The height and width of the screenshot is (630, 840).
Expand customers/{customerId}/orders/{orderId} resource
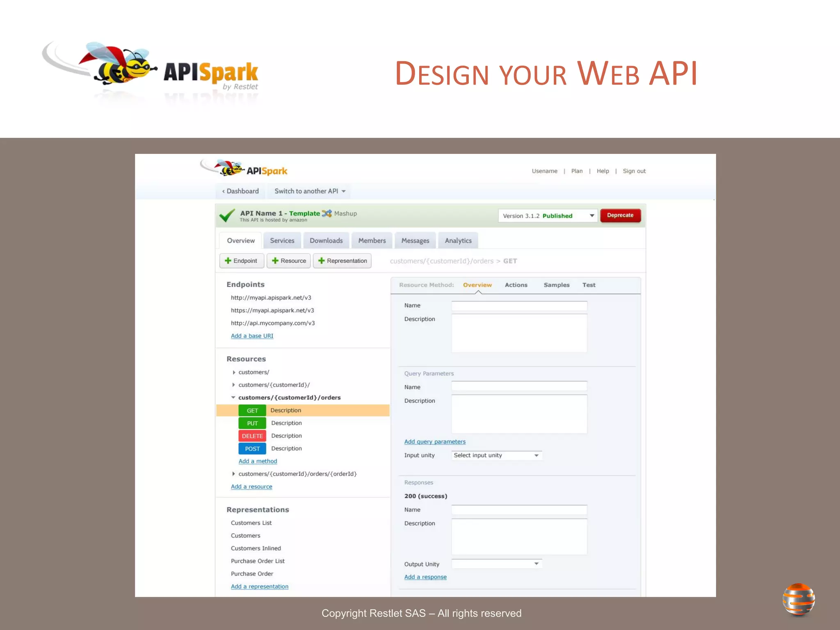[x=234, y=474]
